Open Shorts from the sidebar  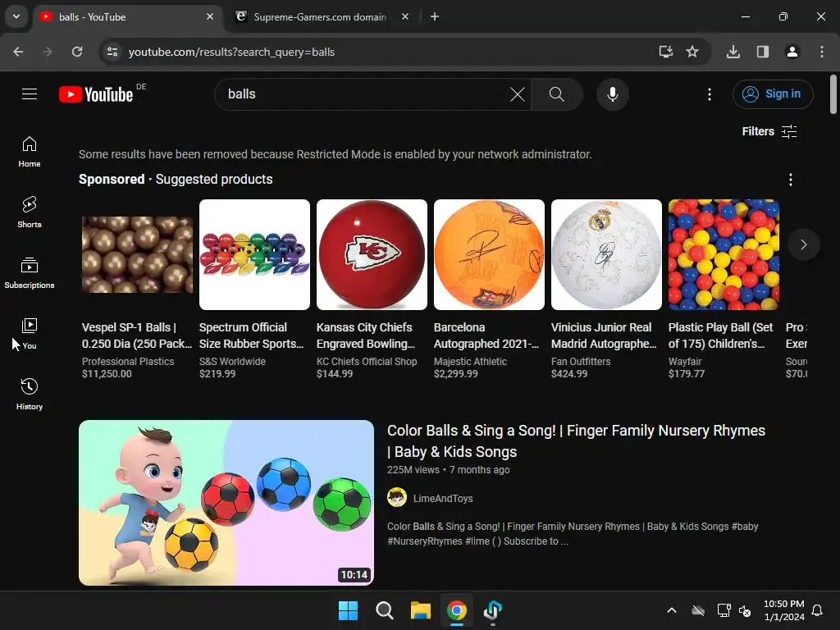click(30, 212)
